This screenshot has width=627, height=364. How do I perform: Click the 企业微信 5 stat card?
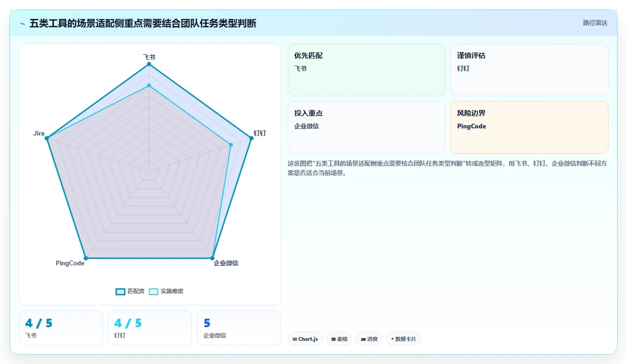(x=239, y=328)
